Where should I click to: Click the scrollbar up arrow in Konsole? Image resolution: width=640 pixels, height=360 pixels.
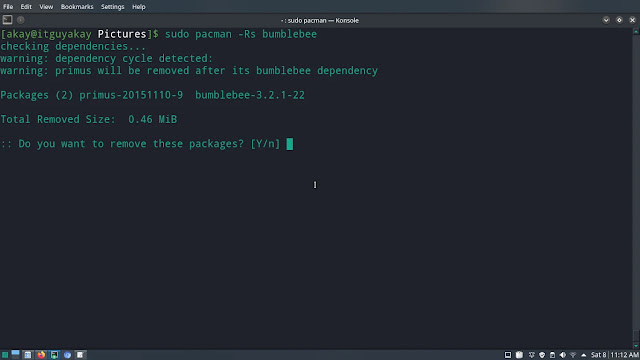636,31
